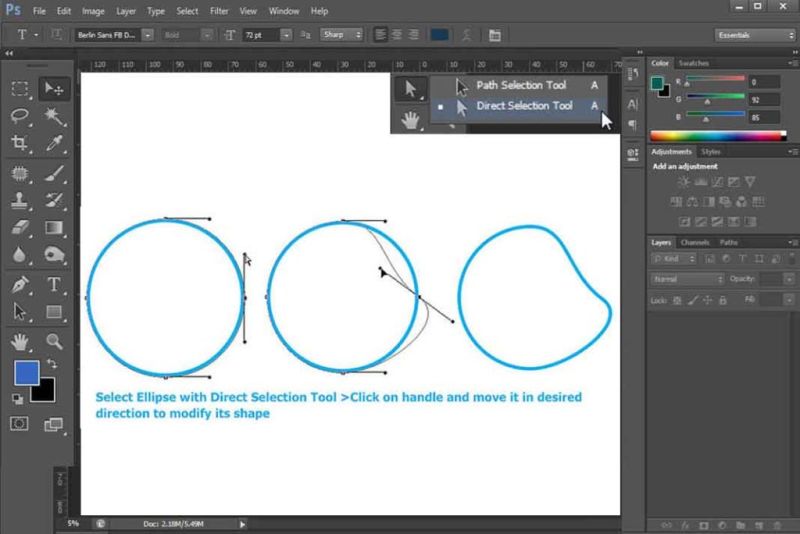
Task: Change screen mode at toolbox bottom
Action: [54, 424]
